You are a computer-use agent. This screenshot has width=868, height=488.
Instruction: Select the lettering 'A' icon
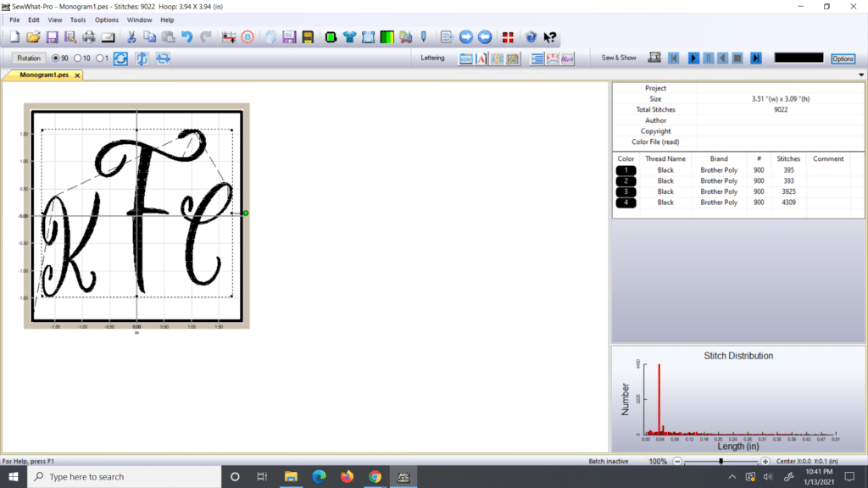(480, 58)
